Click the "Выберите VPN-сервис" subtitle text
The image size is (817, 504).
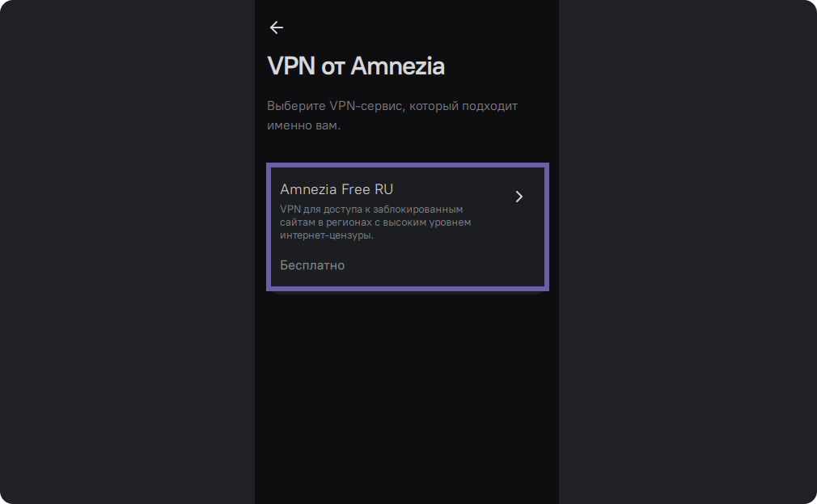(392, 106)
